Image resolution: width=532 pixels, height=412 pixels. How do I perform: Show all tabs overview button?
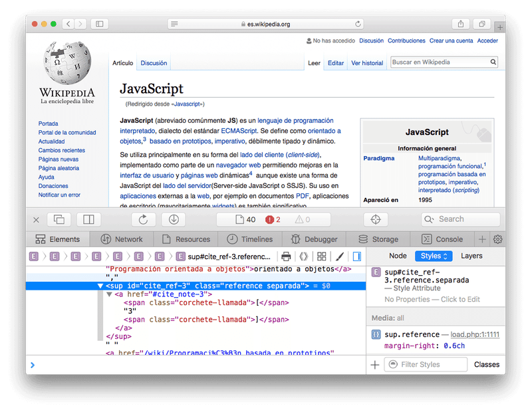pyautogui.click(x=481, y=24)
